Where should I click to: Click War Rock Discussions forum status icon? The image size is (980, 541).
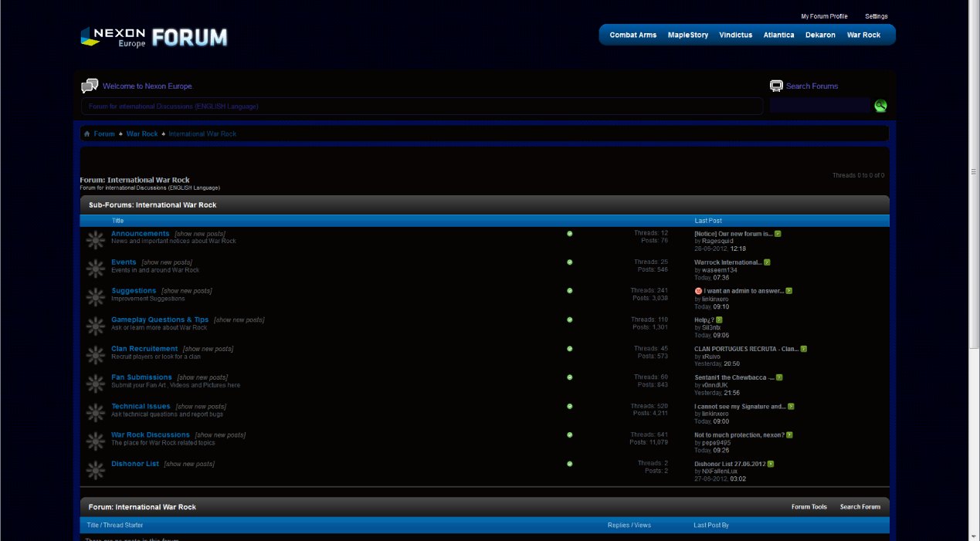[96, 441]
